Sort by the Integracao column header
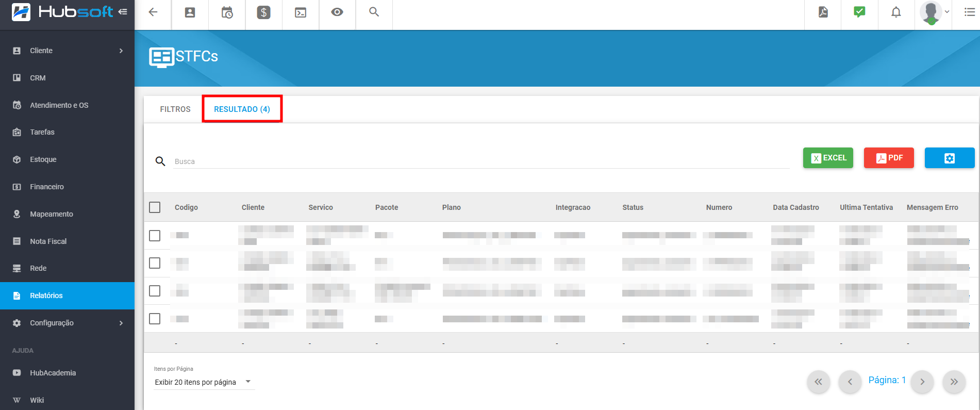The image size is (980, 410). [573, 207]
